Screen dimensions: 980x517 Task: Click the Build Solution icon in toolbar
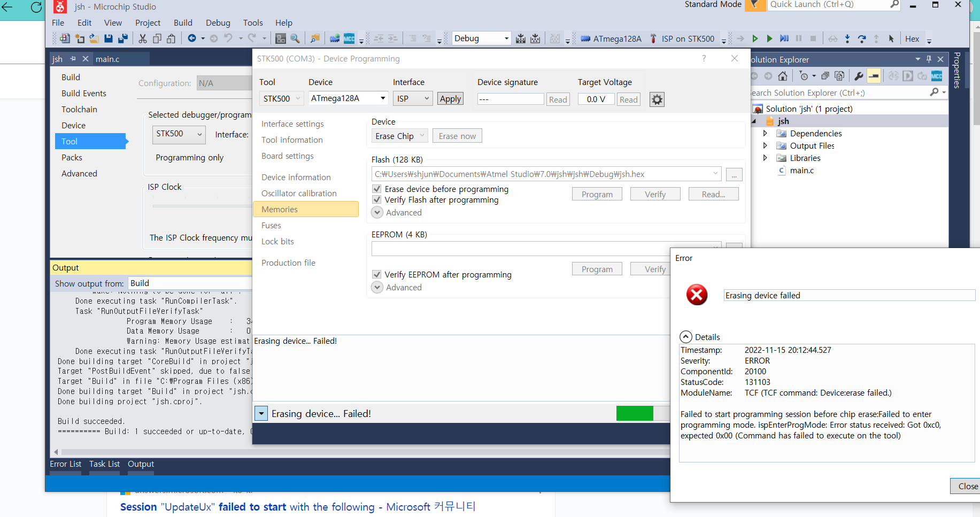[x=521, y=38]
